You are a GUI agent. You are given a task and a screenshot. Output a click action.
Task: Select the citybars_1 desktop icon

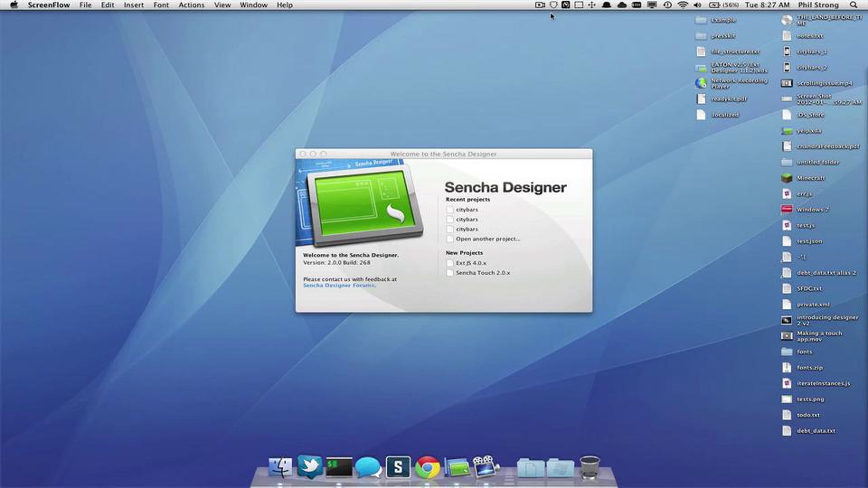tap(787, 51)
